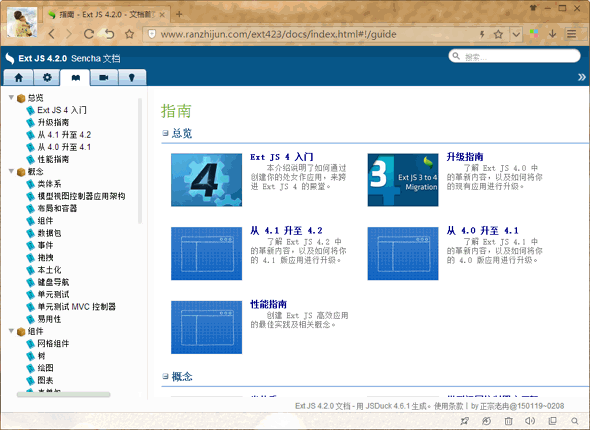The height and width of the screenshot is (430, 590).
Task: Click the user avatar picture
Action: (22, 23)
